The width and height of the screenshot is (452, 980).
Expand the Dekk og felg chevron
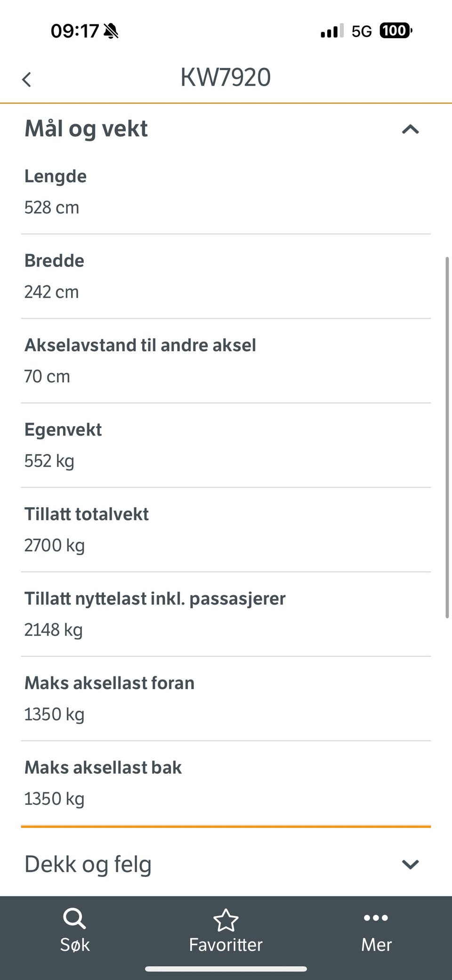(410, 864)
